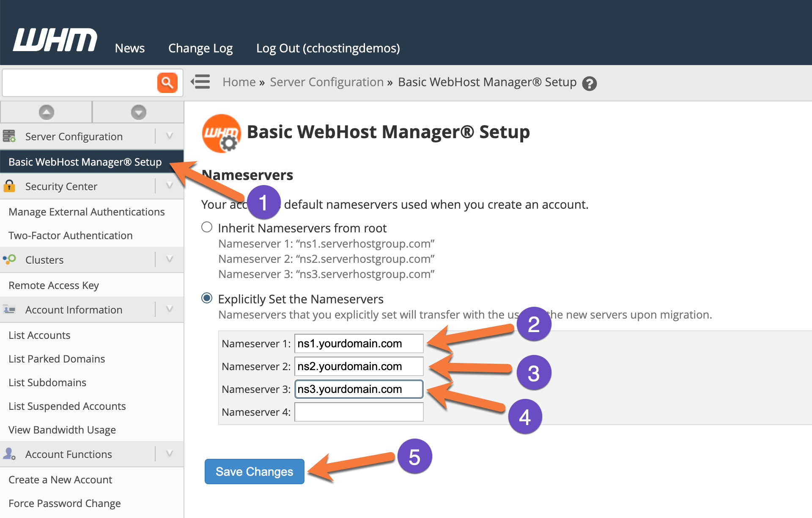Toggle the sidebar collapse menu icon
The height and width of the screenshot is (518, 812).
[200, 82]
